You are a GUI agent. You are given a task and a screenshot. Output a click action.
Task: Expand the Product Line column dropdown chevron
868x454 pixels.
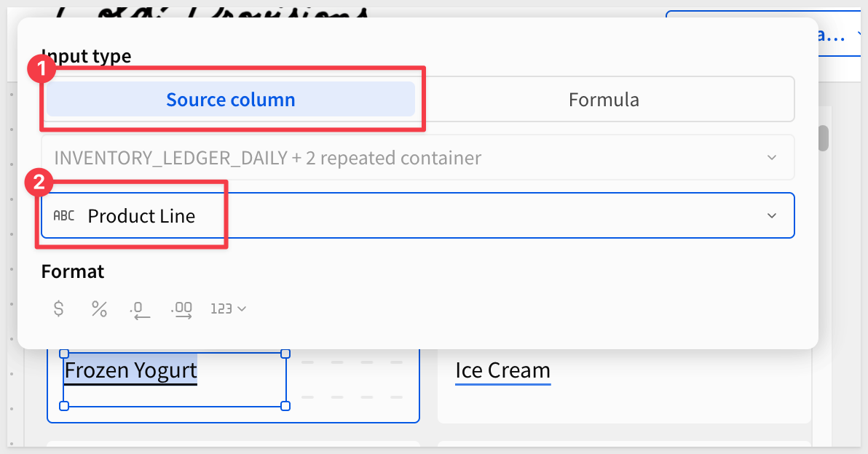[x=772, y=216]
